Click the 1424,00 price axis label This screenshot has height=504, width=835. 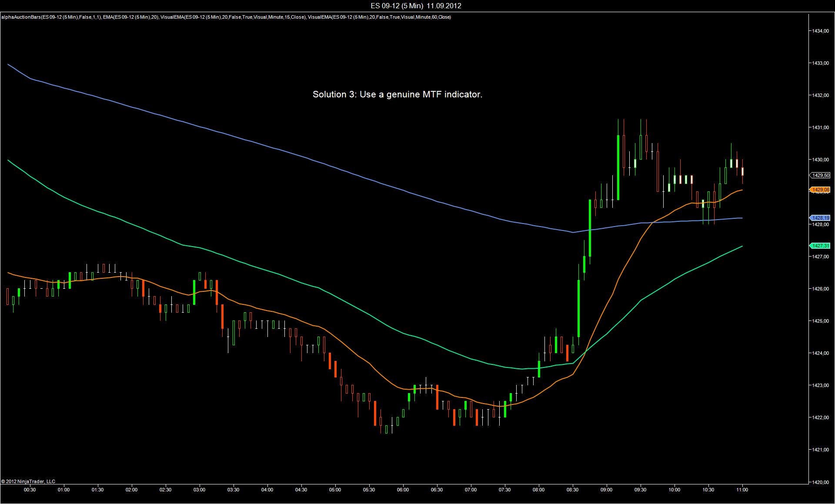(821, 353)
